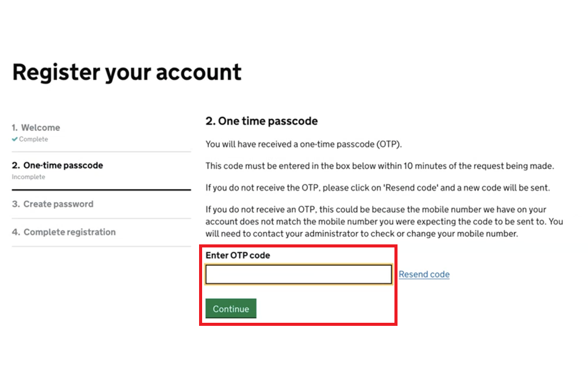
Task: Click the 'You will have received' sentence
Action: [304, 145]
